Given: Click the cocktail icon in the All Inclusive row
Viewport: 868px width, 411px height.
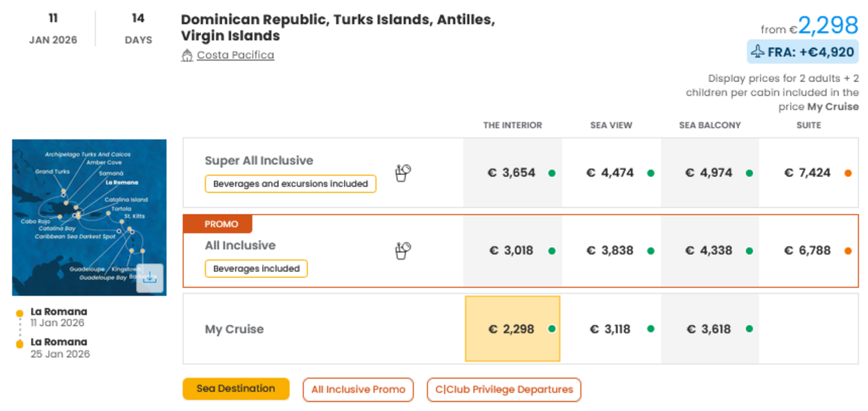Looking at the screenshot, I should pos(402,250).
